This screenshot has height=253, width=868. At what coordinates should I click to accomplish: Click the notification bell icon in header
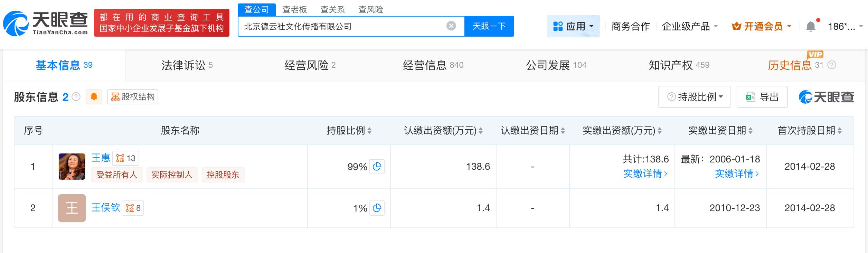pyautogui.click(x=810, y=26)
